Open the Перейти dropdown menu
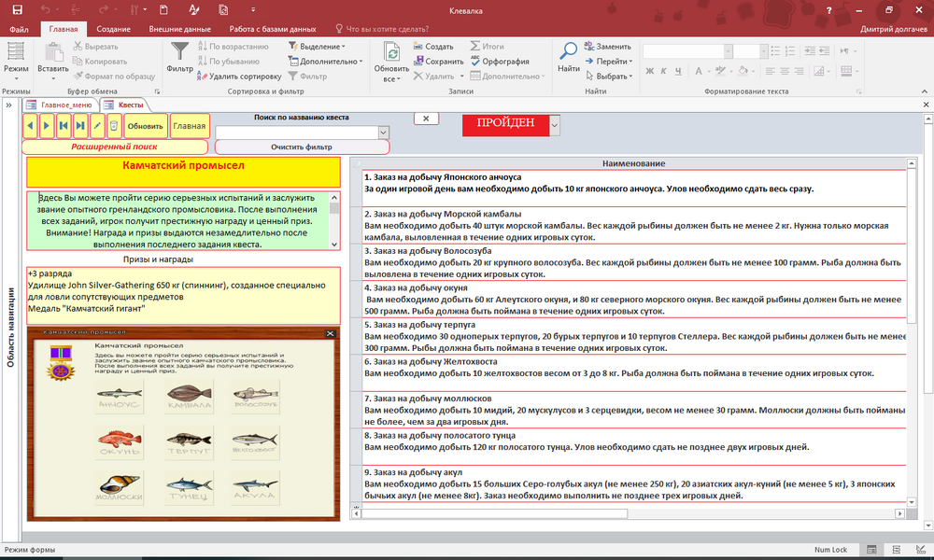This screenshot has width=934, height=560. point(612,62)
